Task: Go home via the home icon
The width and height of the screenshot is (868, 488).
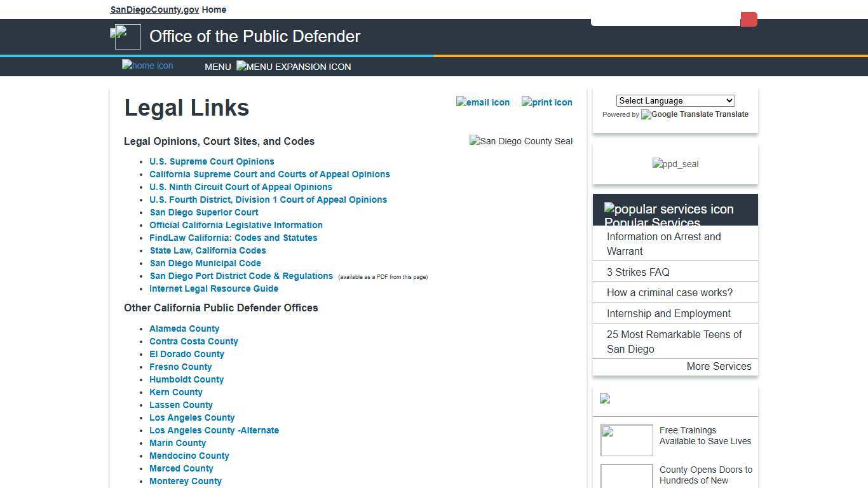Action: [x=147, y=65]
